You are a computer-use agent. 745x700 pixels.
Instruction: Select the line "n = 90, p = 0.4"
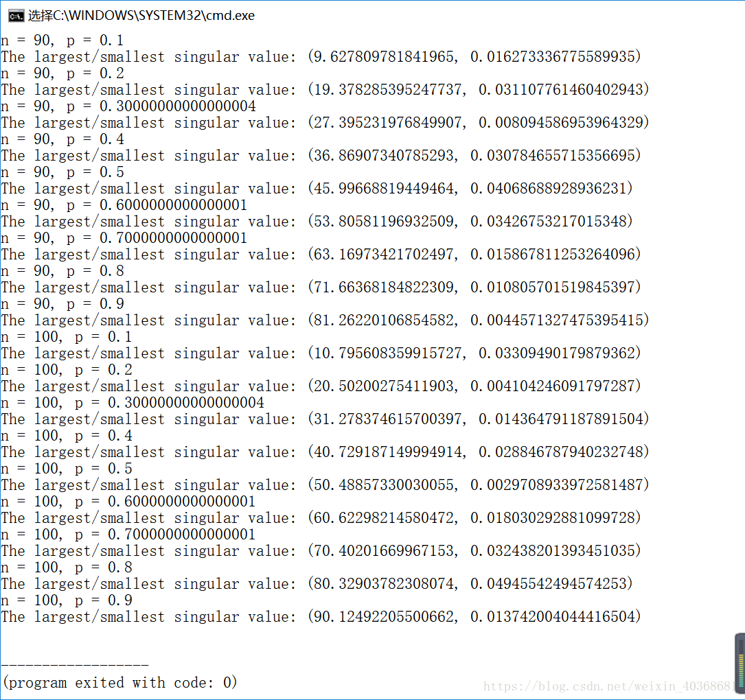62,139
